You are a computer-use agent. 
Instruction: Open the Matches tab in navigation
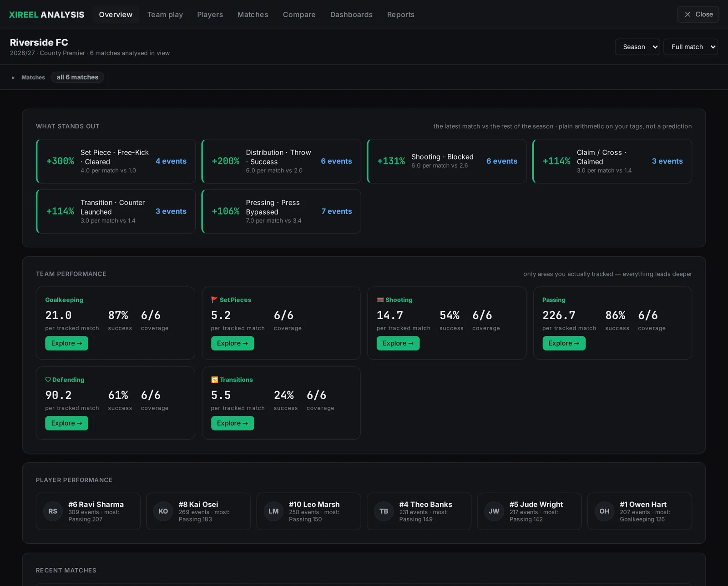pyautogui.click(x=253, y=15)
